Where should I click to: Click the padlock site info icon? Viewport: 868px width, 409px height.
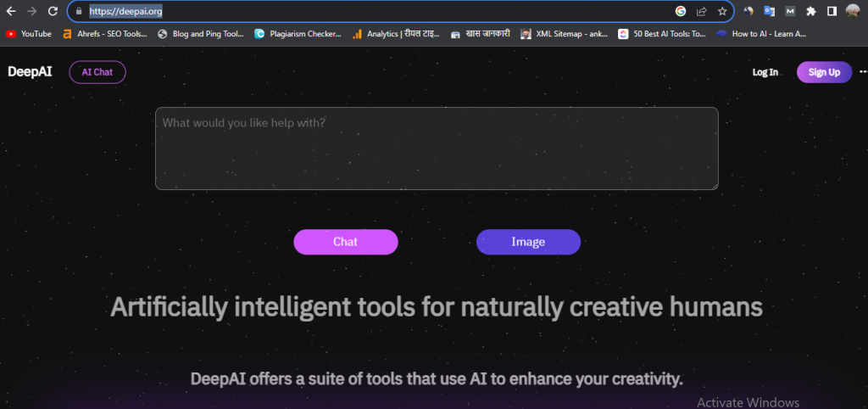[x=78, y=12]
